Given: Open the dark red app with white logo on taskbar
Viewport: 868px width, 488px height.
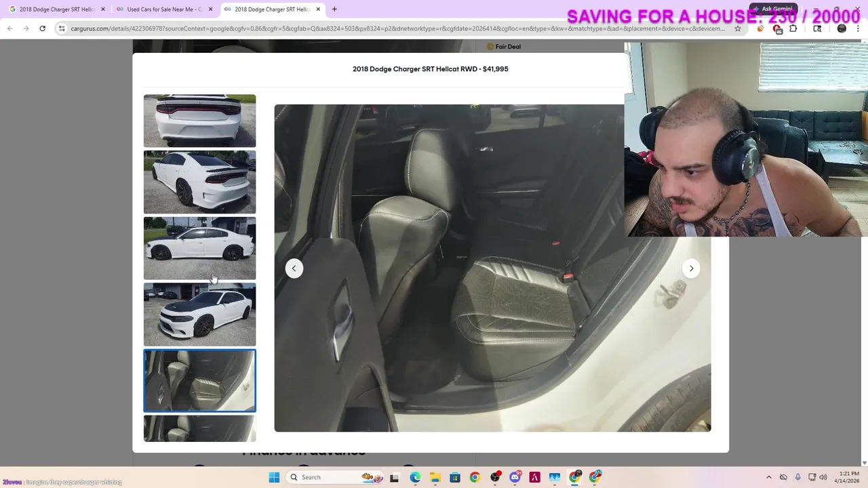Looking at the screenshot, I should click(534, 477).
